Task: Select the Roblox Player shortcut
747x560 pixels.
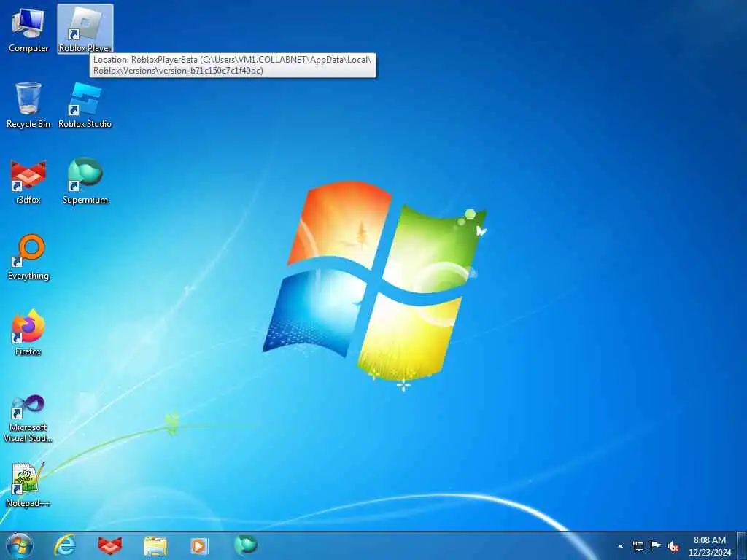Action: 85,29
